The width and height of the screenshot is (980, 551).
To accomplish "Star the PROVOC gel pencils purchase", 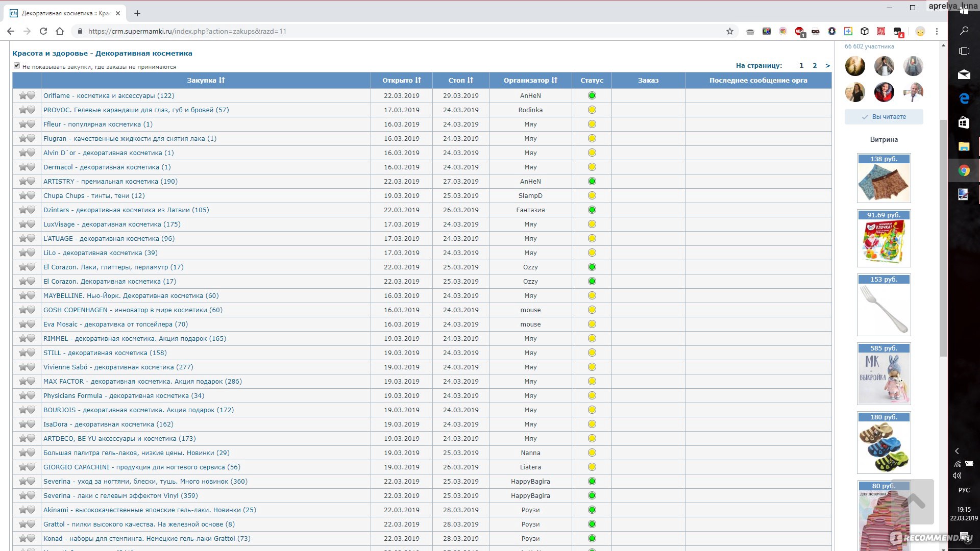I will pos(23,110).
